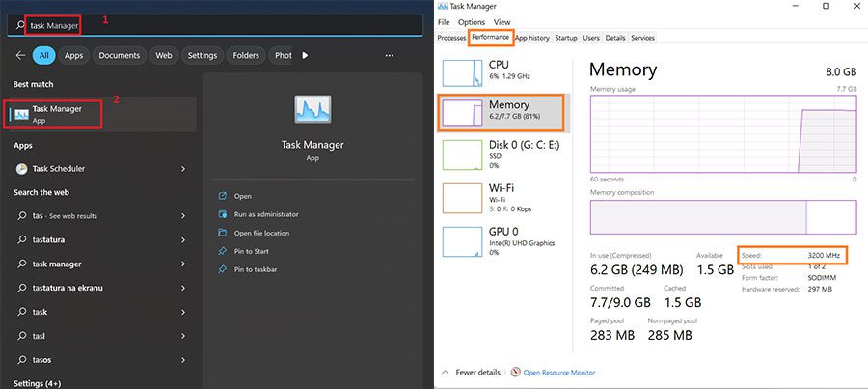
Task: Open the Options menu in Task Manager
Action: tap(472, 22)
